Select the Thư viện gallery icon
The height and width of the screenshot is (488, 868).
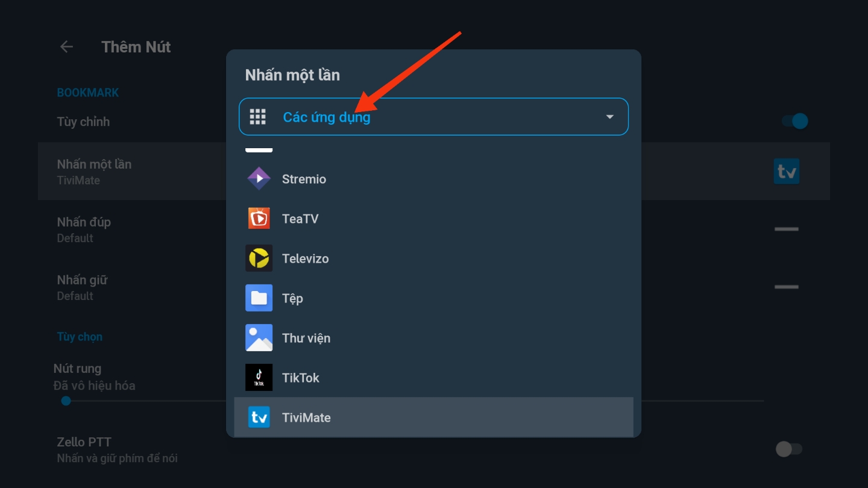click(259, 338)
